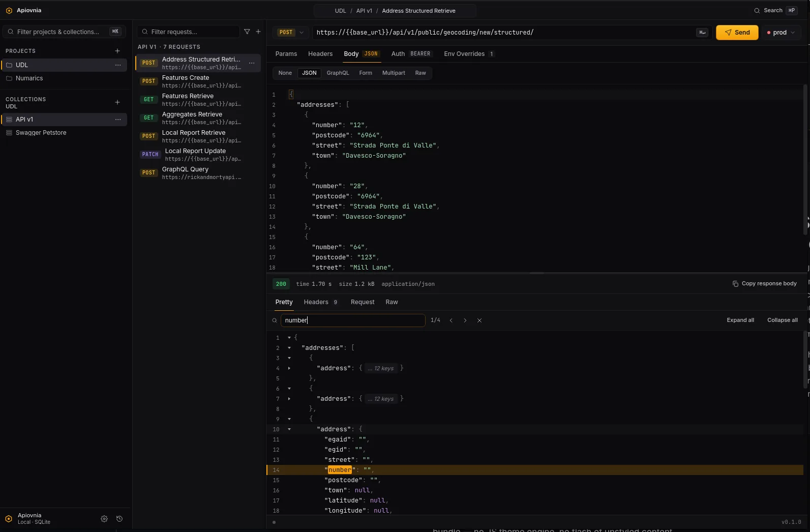This screenshot has height=532, width=810.
Task: Collapse the object on response line 6
Action: 289,389
